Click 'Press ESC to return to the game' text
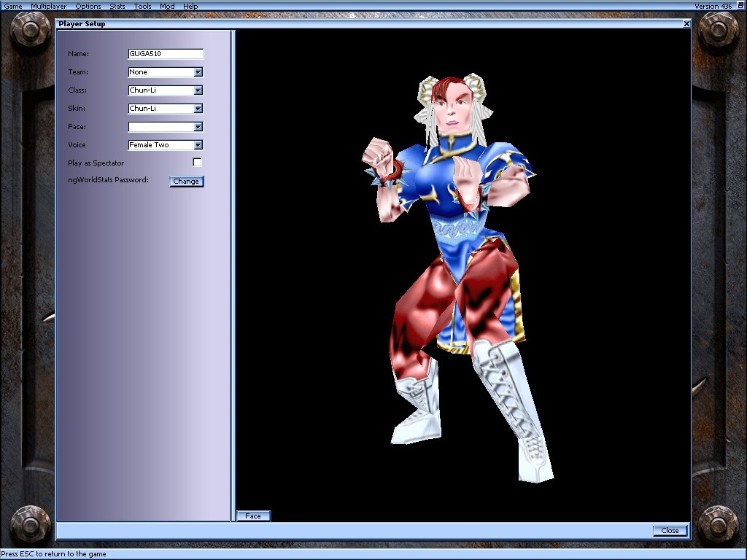The width and height of the screenshot is (747, 560). pyautogui.click(x=54, y=554)
